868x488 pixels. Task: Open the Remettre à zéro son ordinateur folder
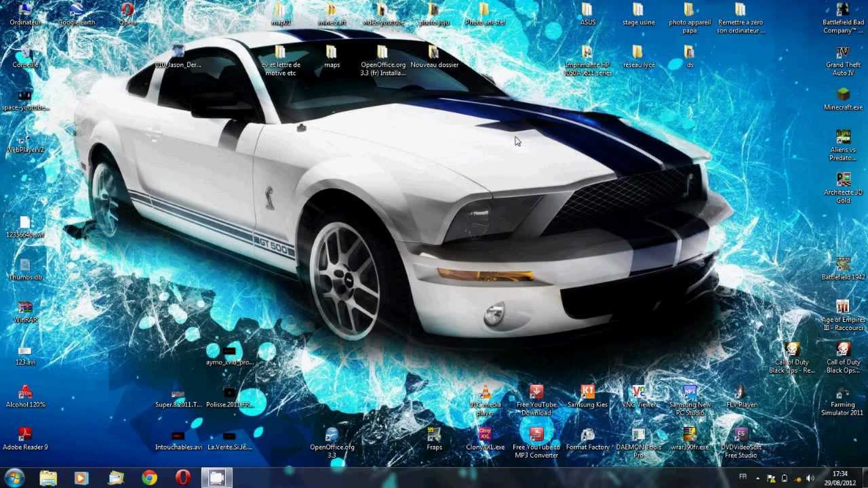click(x=741, y=18)
